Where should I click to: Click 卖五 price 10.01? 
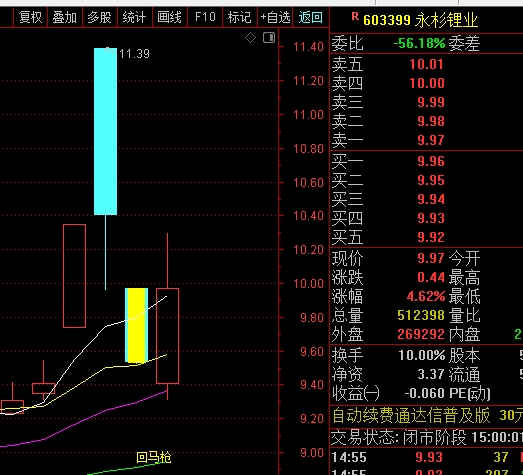point(427,64)
